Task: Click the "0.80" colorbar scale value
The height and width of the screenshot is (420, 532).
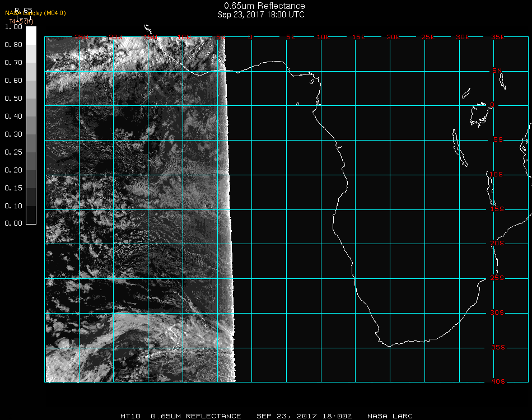Action: (x=13, y=44)
